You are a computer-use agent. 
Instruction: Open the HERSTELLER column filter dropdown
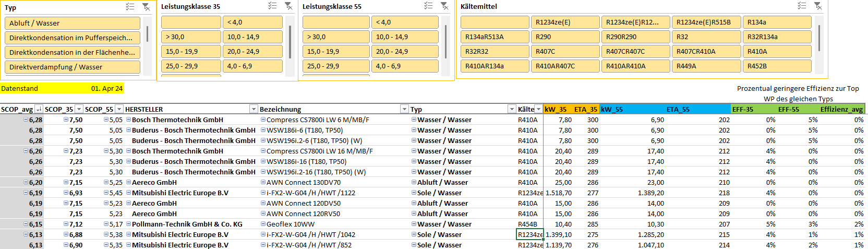(x=254, y=109)
